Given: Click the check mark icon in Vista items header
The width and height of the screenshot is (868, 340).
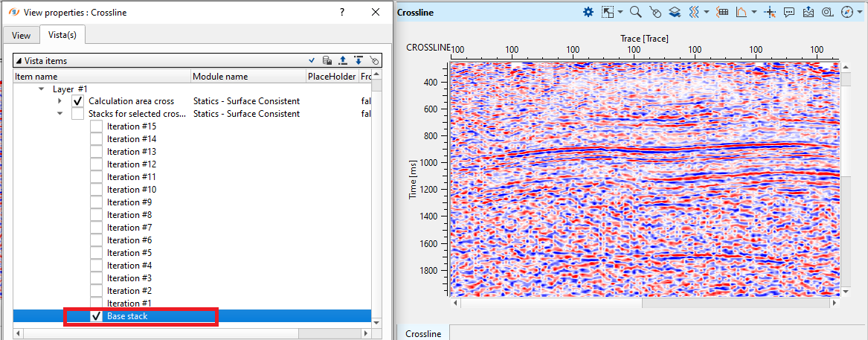Looking at the screenshot, I should point(312,61).
